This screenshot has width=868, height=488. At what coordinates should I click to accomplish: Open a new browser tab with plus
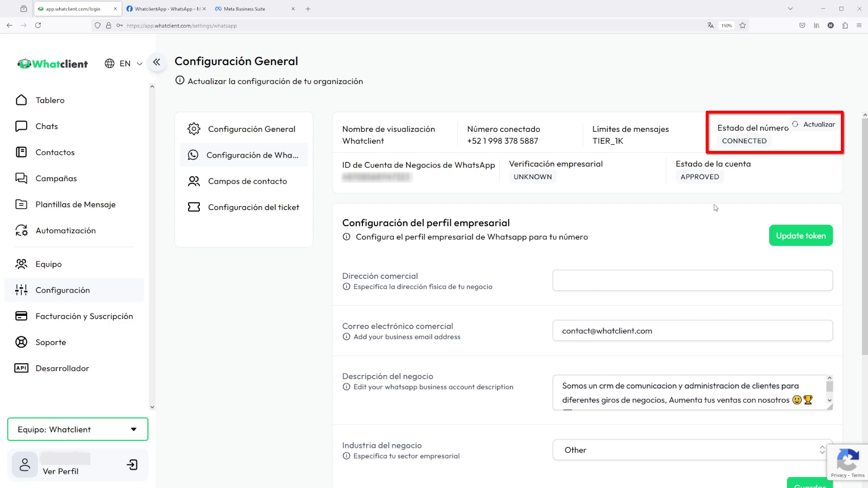point(308,9)
